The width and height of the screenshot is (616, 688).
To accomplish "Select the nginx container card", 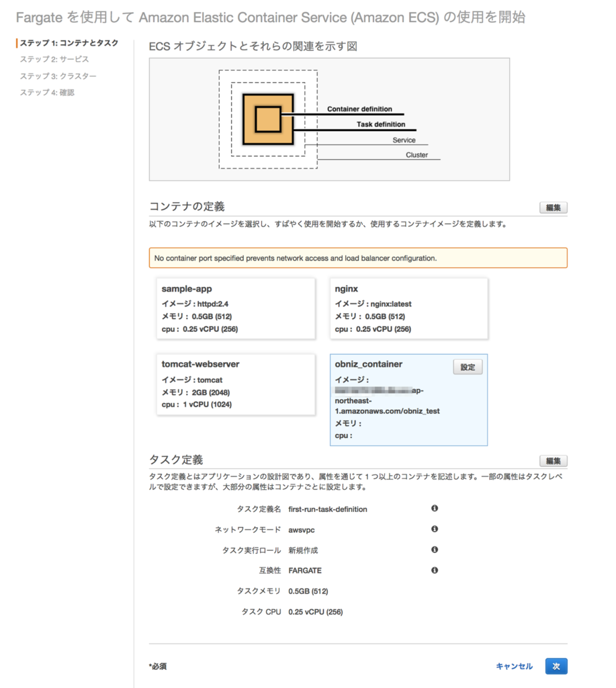I will point(409,308).
